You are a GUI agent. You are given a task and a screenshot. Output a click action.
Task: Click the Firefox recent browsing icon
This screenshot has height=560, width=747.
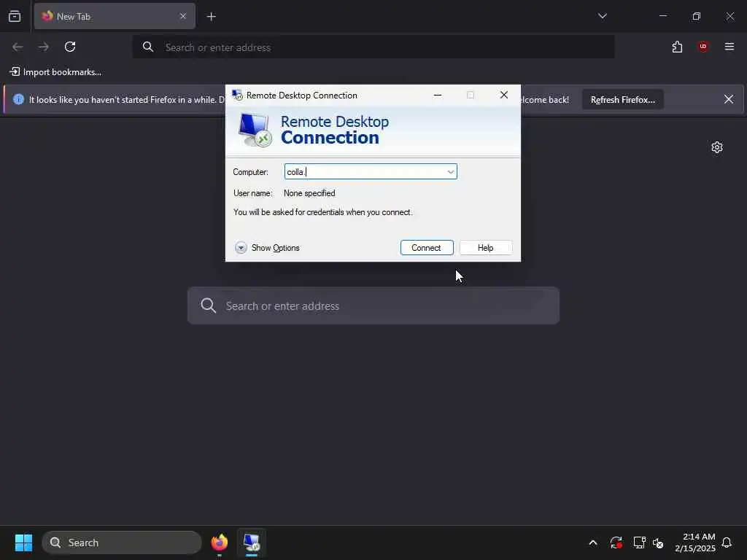click(x=15, y=17)
